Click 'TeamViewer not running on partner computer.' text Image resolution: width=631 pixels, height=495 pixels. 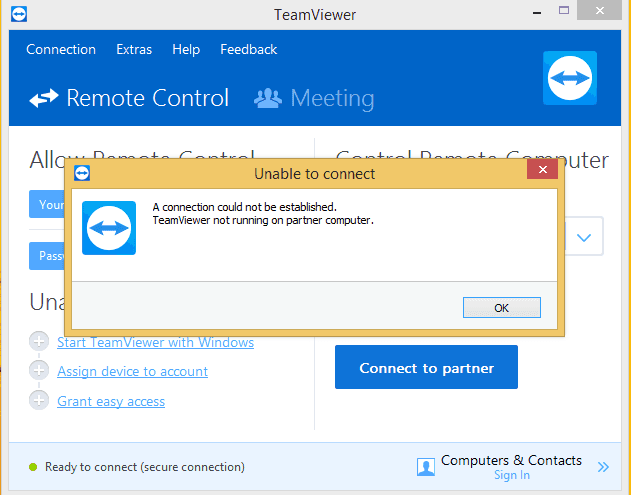263,221
